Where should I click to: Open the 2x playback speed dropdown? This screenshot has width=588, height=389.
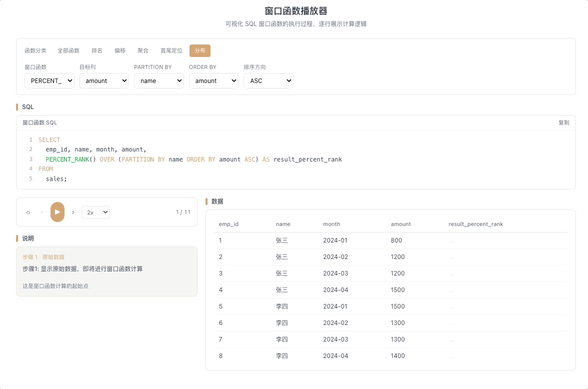coord(95,212)
